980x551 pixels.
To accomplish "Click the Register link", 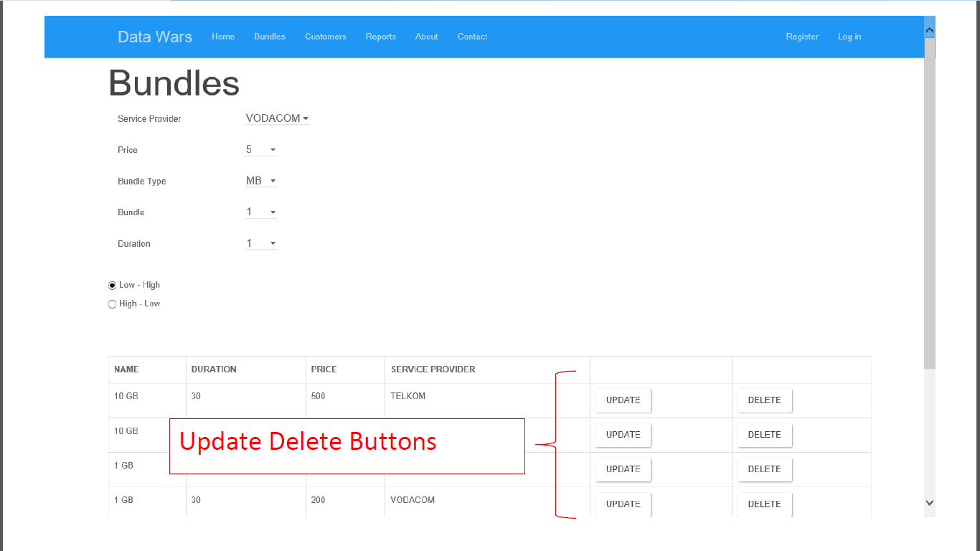I will click(x=802, y=37).
